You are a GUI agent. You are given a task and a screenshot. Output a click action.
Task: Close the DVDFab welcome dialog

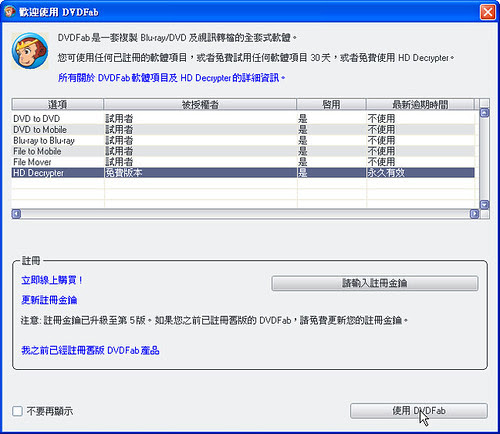point(488,12)
